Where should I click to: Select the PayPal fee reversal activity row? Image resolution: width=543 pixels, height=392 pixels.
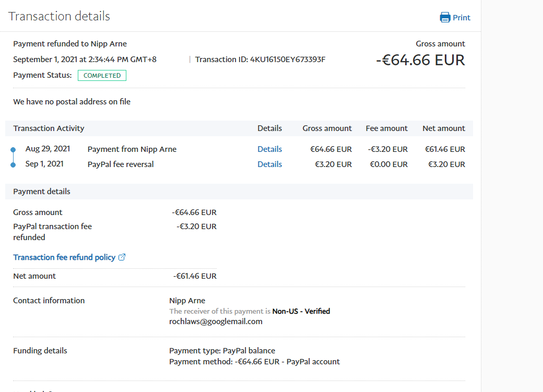(121, 164)
